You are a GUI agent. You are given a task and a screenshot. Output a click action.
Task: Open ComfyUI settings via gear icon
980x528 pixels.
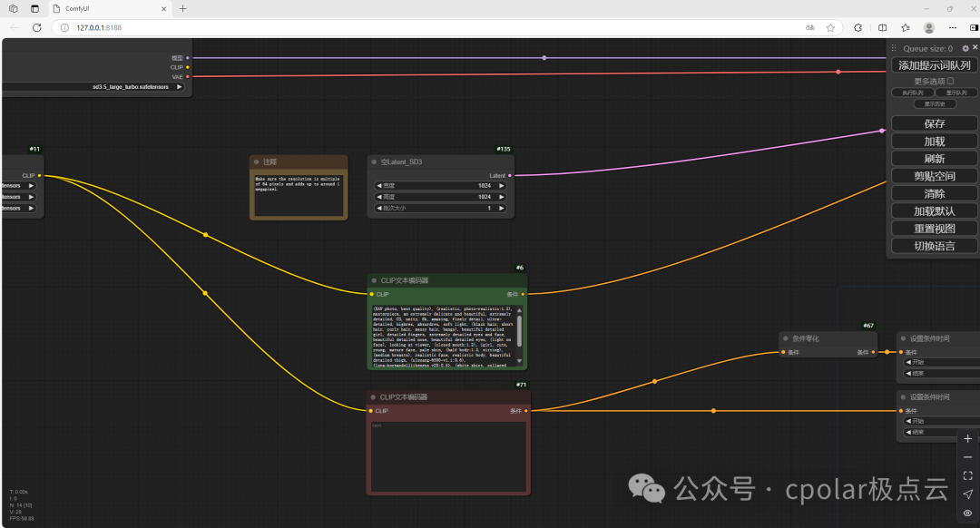(965, 48)
